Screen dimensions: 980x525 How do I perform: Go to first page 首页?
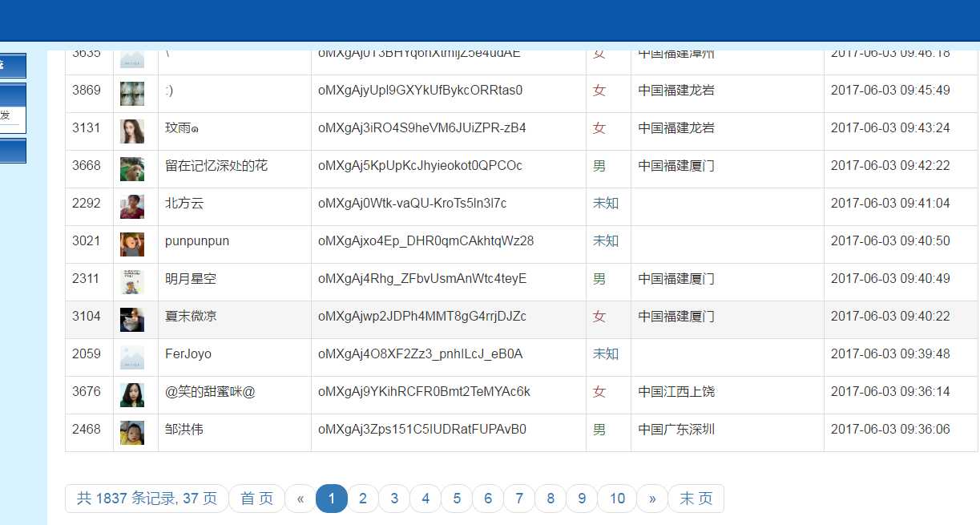[x=257, y=499]
